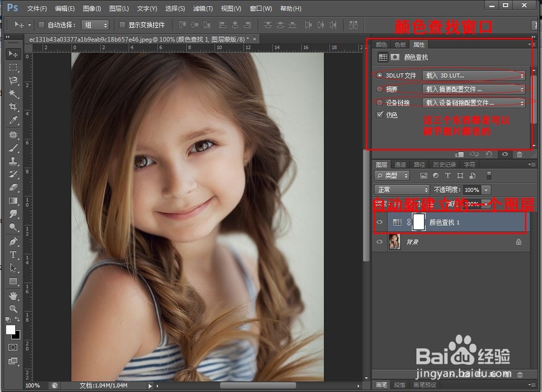This screenshot has height=392, width=542.
Task: Open the 文件(F) menu
Action: pyautogui.click(x=37, y=8)
